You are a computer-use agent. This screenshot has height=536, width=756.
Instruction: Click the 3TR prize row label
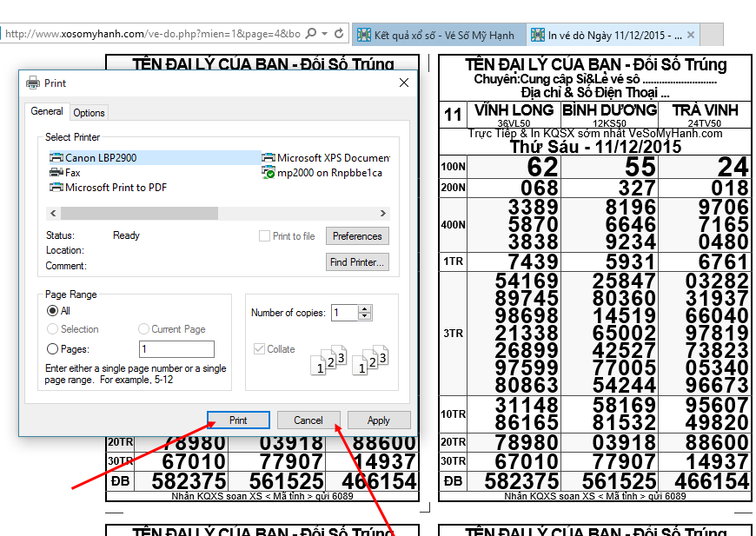pyautogui.click(x=454, y=333)
